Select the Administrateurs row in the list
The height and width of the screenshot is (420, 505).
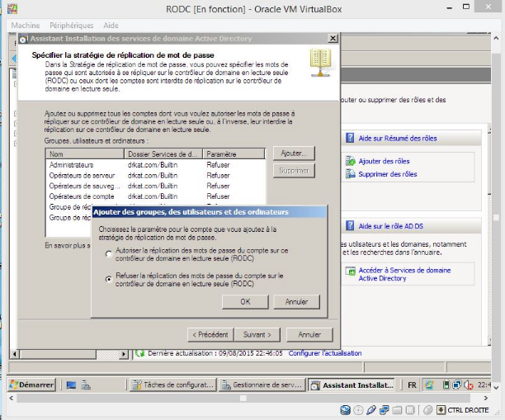(x=72, y=165)
